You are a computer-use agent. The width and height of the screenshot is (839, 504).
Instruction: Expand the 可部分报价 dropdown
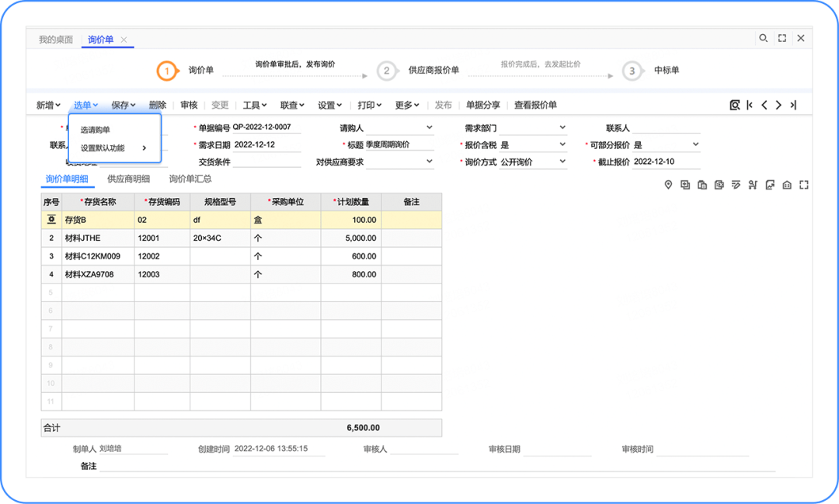click(695, 144)
